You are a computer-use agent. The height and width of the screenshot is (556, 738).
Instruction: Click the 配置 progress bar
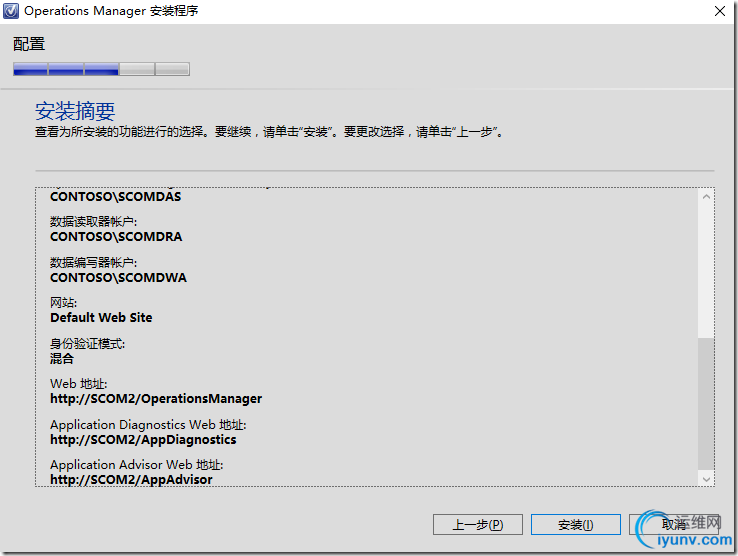(x=101, y=69)
